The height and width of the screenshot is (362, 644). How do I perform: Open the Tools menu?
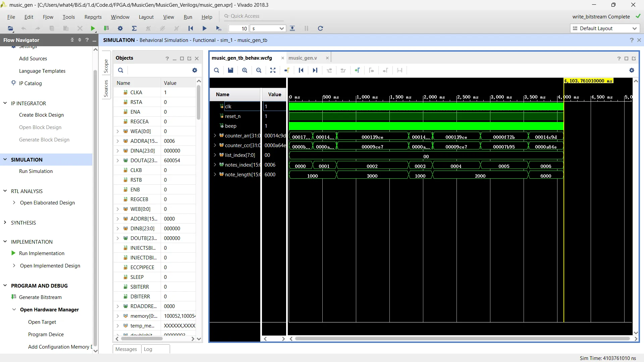(x=68, y=17)
